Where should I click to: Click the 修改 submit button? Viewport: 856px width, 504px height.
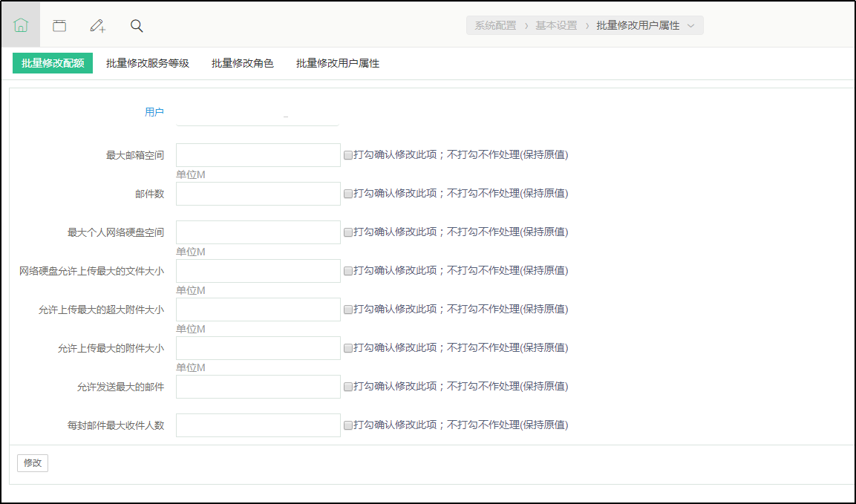coord(33,463)
